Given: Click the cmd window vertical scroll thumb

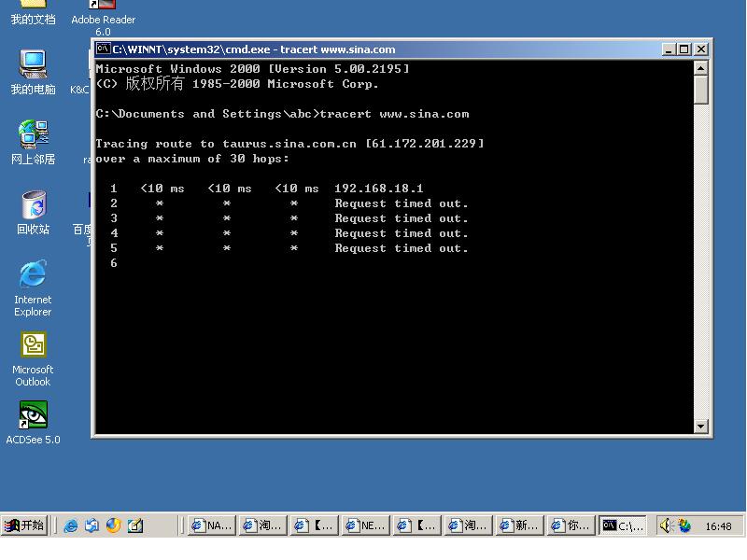Looking at the screenshot, I should coord(700,90).
